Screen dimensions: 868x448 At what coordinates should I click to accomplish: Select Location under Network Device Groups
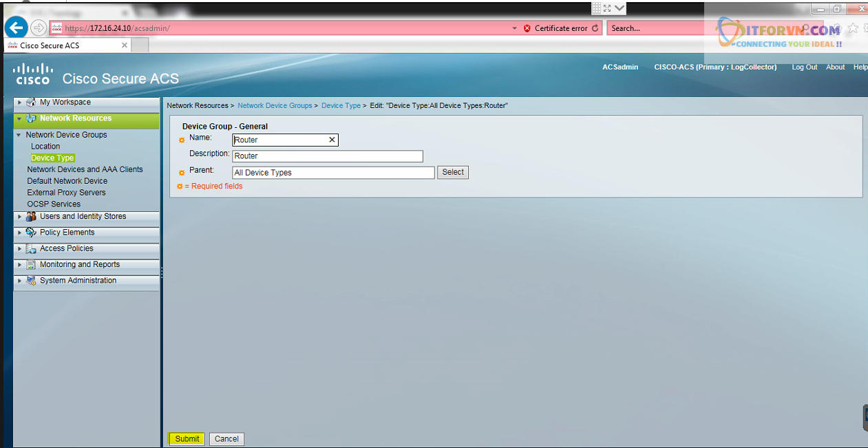pyautogui.click(x=45, y=147)
